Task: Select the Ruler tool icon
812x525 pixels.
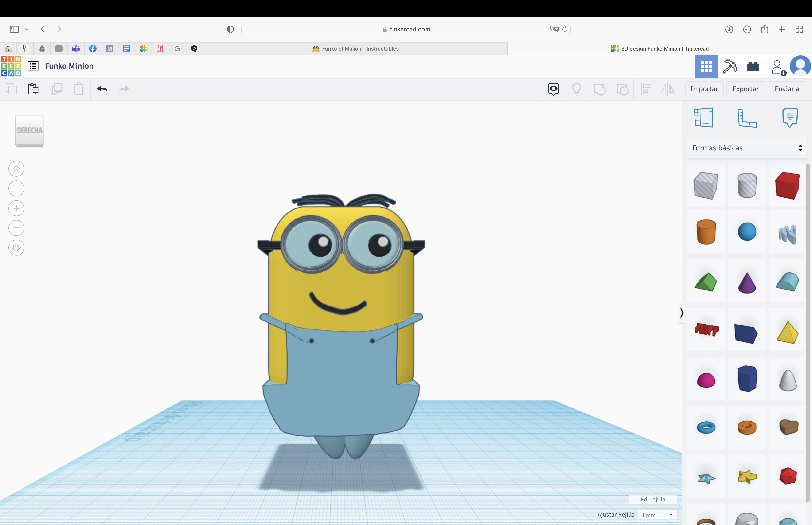Action: point(747,118)
